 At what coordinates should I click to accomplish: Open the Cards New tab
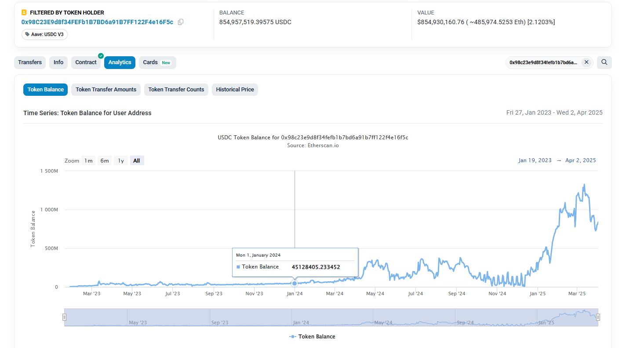tap(157, 62)
